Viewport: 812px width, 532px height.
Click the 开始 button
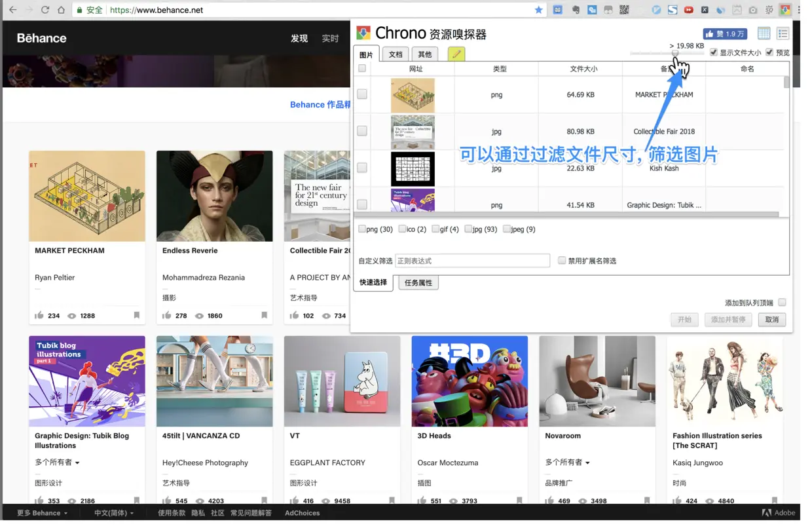pyautogui.click(x=684, y=320)
